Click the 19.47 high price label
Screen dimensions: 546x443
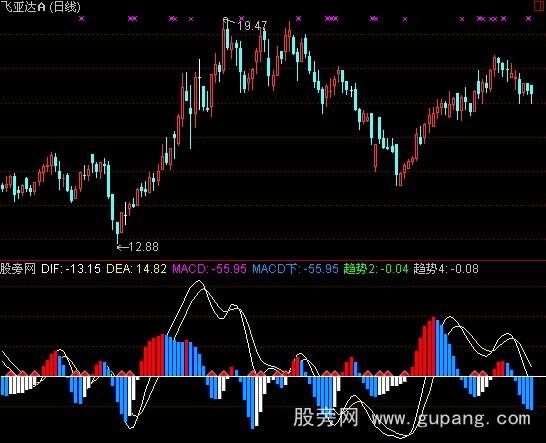coord(252,25)
